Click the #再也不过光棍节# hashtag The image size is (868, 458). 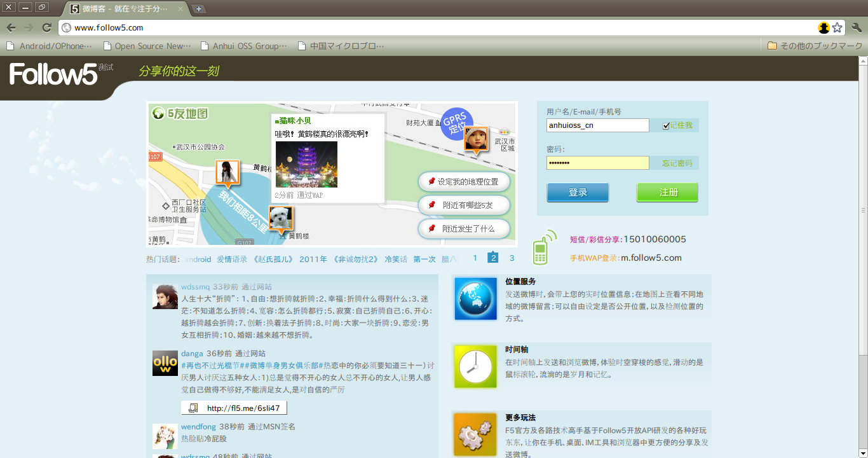pos(212,366)
